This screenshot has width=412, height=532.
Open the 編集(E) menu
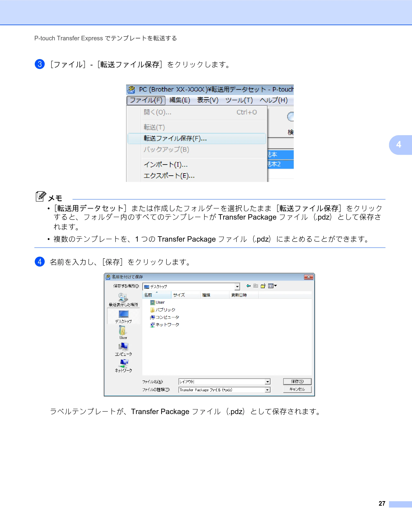tap(180, 100)
